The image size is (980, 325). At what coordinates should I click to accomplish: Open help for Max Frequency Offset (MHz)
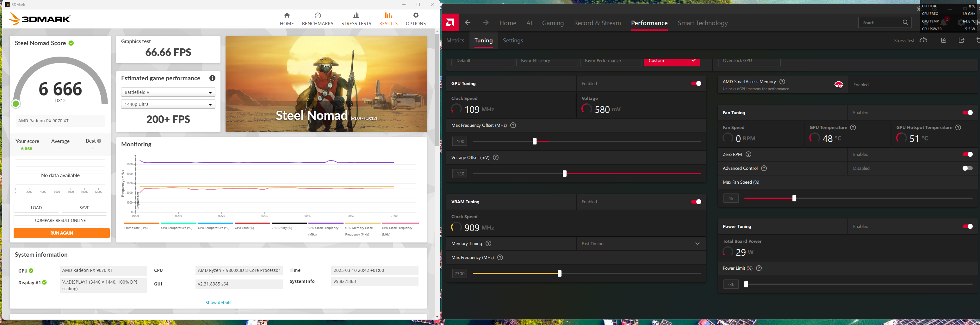coord(513,126)
